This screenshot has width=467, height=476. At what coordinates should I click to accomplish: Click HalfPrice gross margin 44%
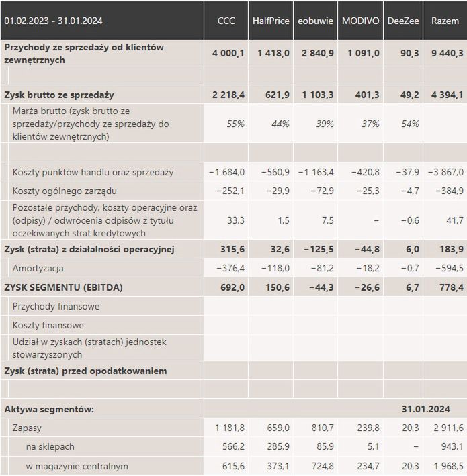click(x=280, y=124)
